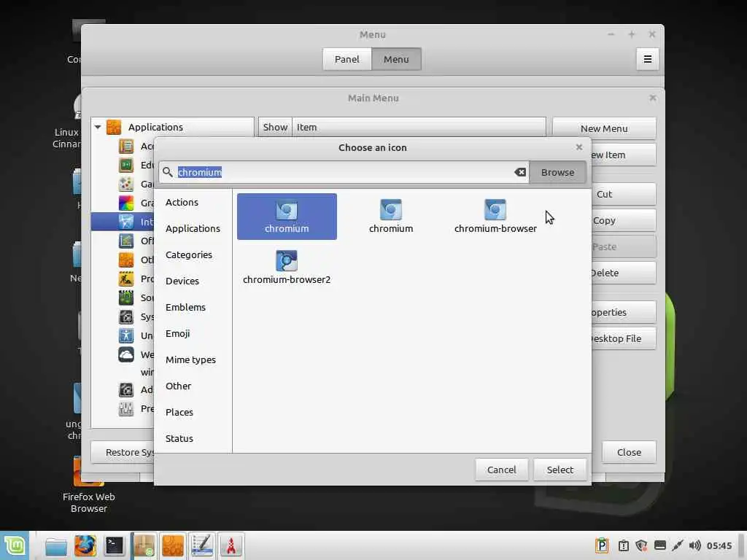Clear the icon search field

pos(520,172)
